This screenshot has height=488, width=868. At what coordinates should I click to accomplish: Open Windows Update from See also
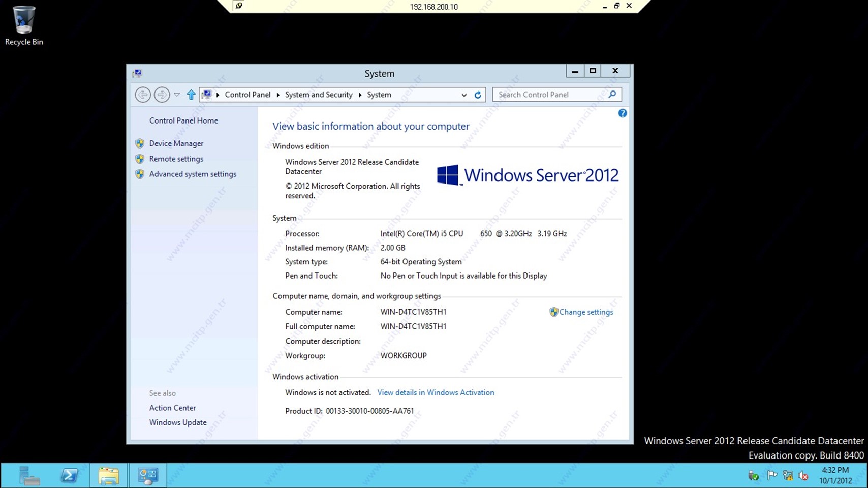178,422
